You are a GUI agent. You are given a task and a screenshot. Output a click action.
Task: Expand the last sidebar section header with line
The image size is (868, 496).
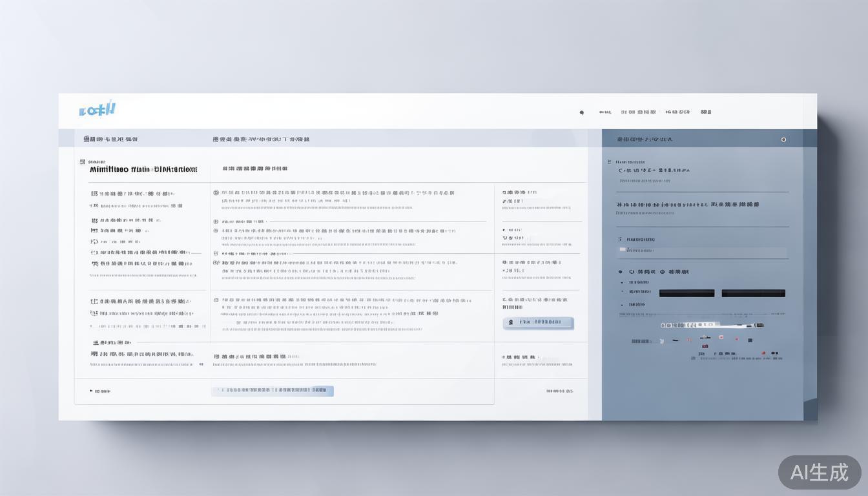click(96, 342)
